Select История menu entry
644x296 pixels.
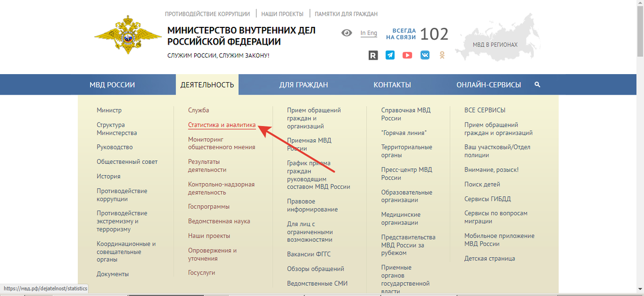pos(108,176)
